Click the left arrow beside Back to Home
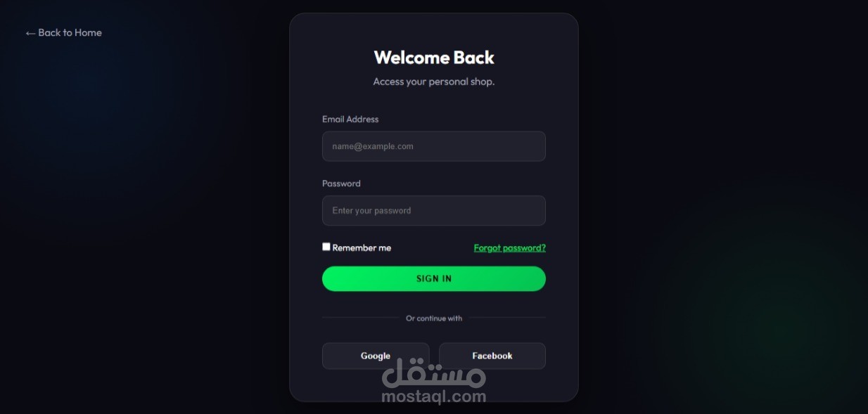This screenshot has height=414, width=868. pos(30,33)
